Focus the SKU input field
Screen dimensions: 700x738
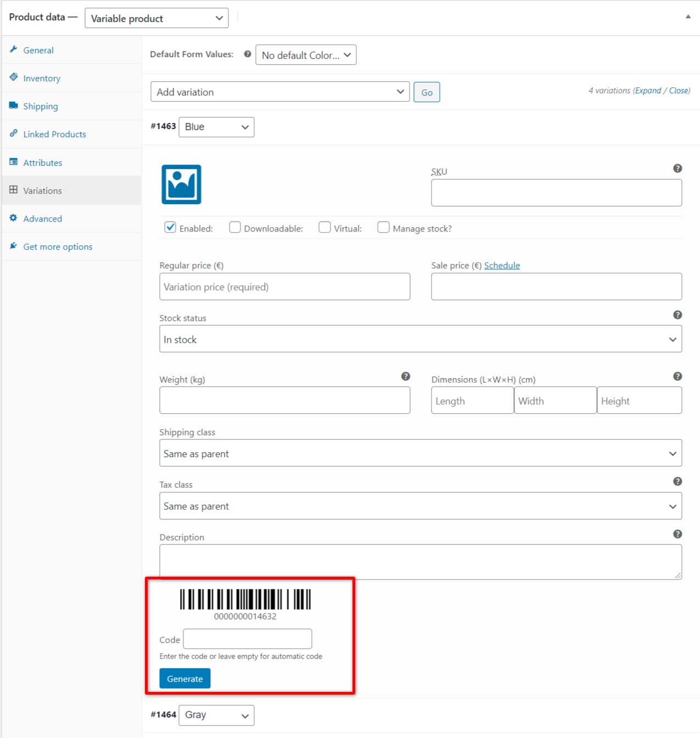click(x=557, y=193)
